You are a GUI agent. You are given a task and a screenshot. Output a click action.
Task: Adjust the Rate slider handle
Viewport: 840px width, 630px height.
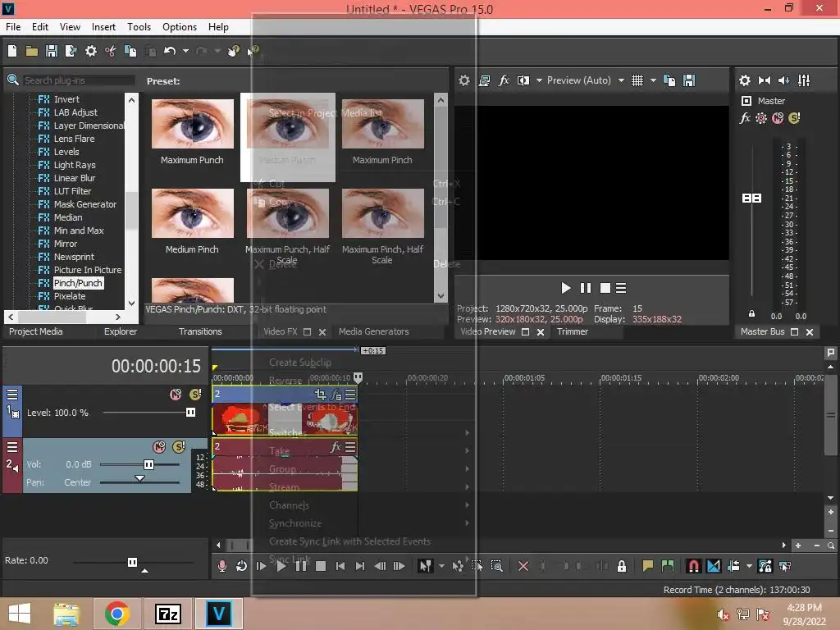point(132,562)
